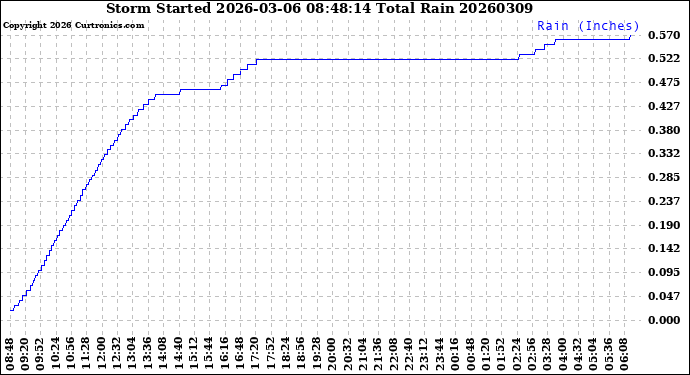The width and height of the screenshot is (690, 375).
Task: Click the 0.047 y-axis value
Action: pos(664,296)
